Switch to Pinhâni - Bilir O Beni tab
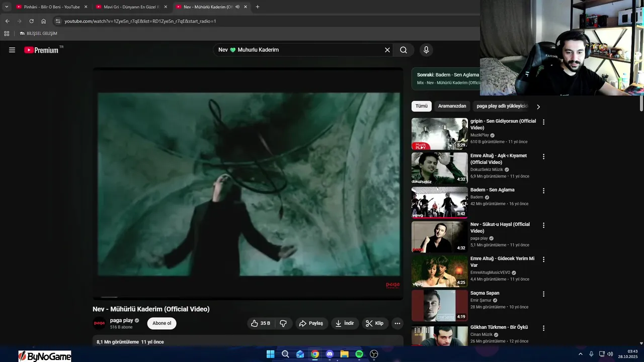The height and width of the screenshot is (362, 644). (x=52, y=7)
